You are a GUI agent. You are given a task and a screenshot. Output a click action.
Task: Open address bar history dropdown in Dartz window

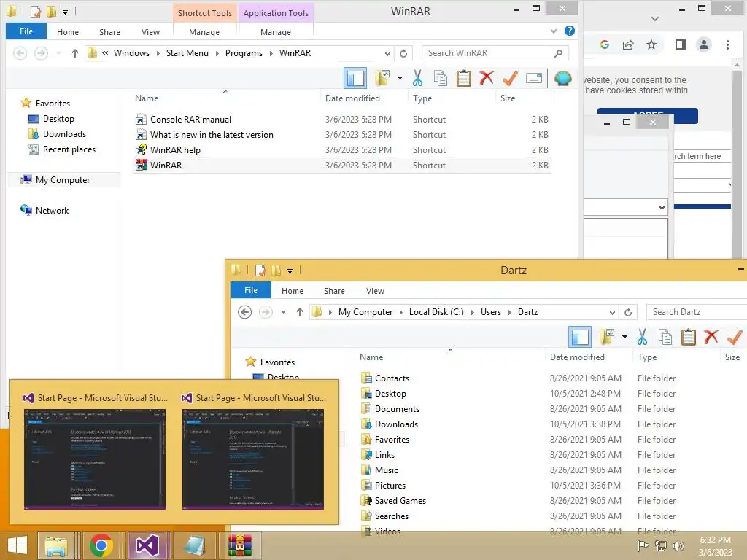[613, 312]
